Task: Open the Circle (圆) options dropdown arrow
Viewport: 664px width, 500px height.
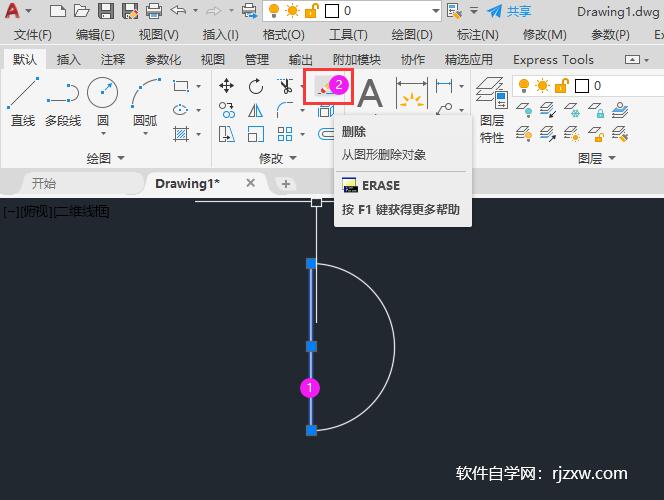Action: [x=103, y=134]
